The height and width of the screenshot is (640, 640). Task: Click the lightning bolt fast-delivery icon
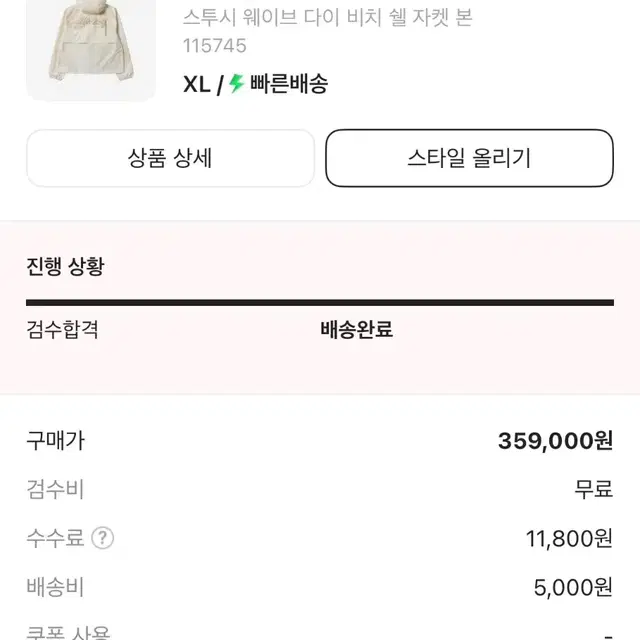point(236,84)
